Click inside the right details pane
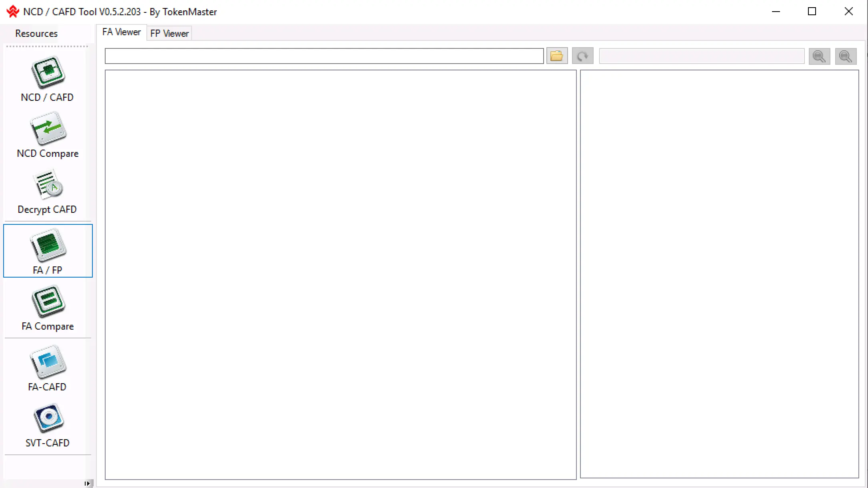 click(719, 274)
